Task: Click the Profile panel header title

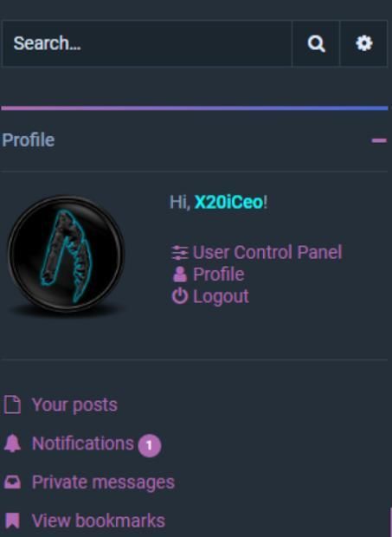Action: point(29,140)
